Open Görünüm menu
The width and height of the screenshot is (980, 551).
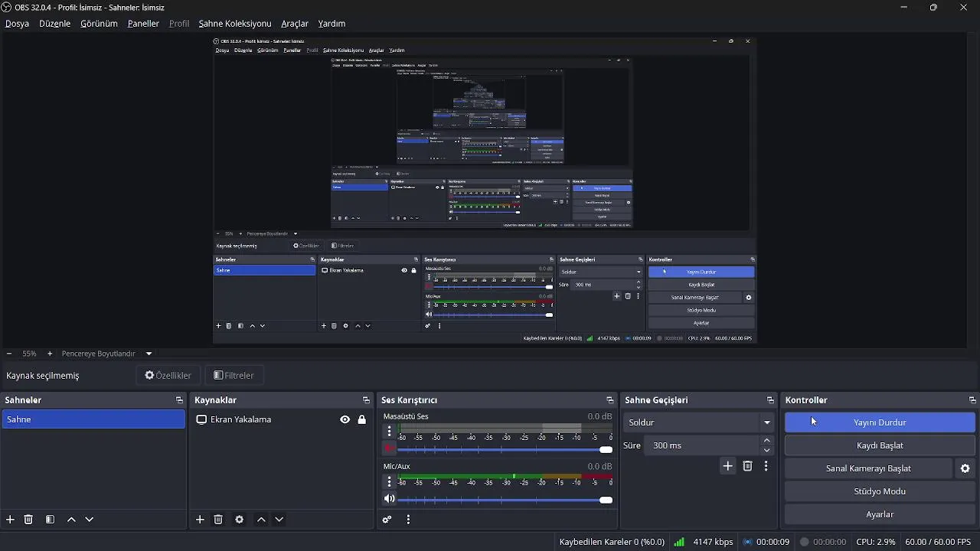pos(99,24)
